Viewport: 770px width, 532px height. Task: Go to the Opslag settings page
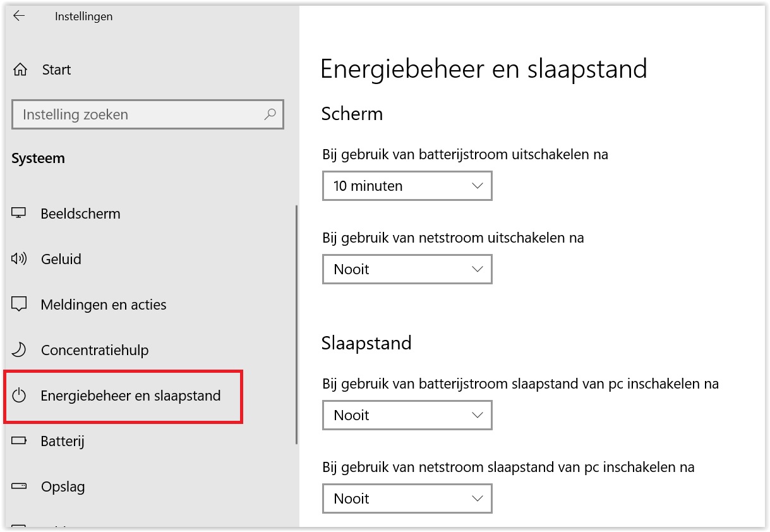[63, 487]
